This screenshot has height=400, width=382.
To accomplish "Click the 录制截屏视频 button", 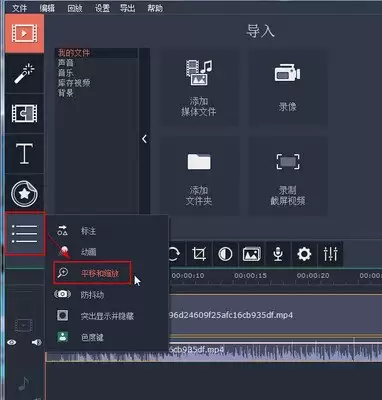I will [288, 176].
